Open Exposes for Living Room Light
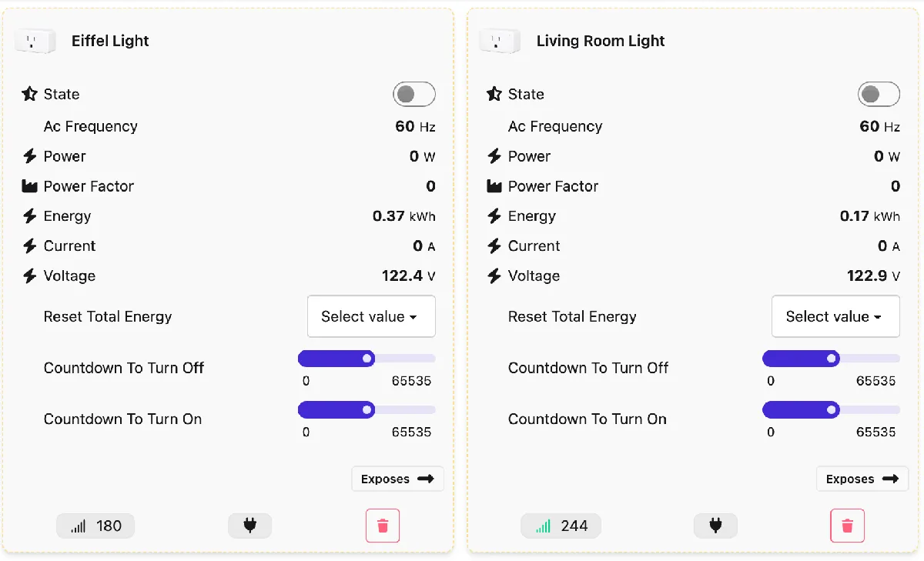 tap(862, 479)
